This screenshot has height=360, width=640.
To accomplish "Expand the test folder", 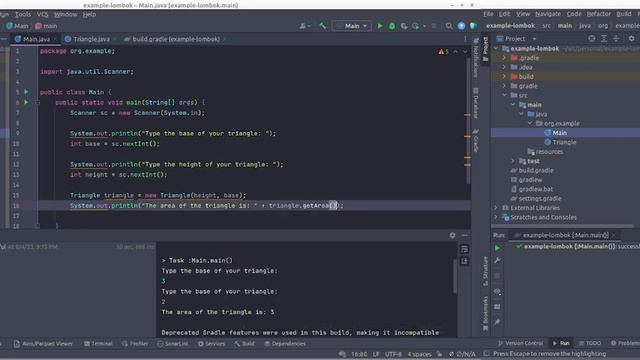I will pos(513,161).
